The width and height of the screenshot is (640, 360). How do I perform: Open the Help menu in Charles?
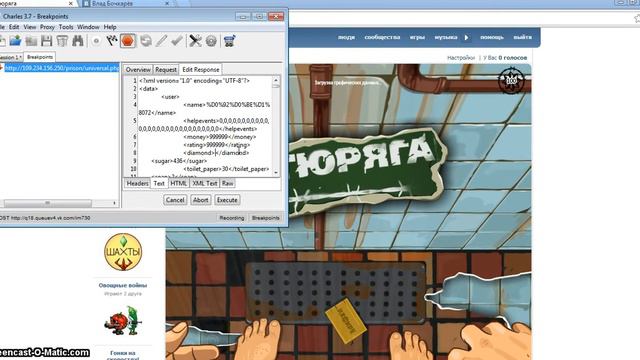[110, 27]
